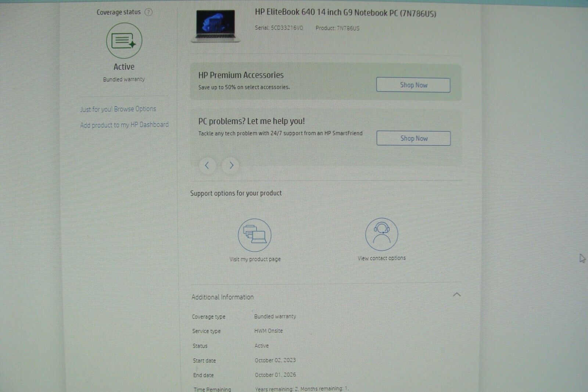Click View contact options label
Image resolution: width=588 pixels, height=392 pixels.
tap(382, 258)
